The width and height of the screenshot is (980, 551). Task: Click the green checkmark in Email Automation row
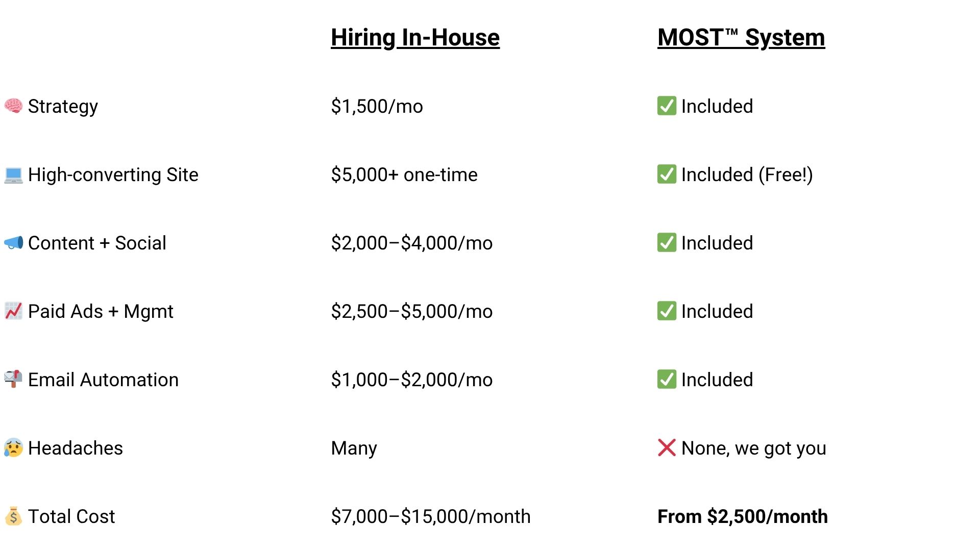(x=667, y=380)
